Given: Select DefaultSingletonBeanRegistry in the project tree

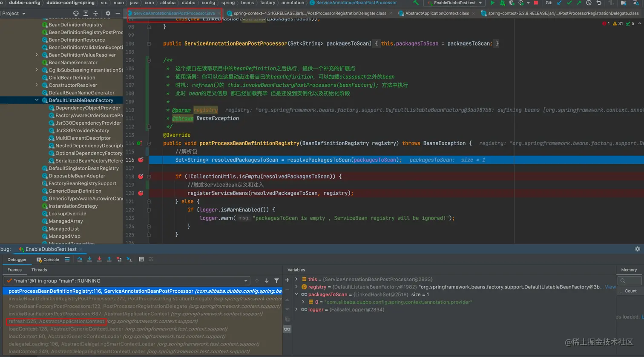Looking at the screenshot, I should 83,168.
